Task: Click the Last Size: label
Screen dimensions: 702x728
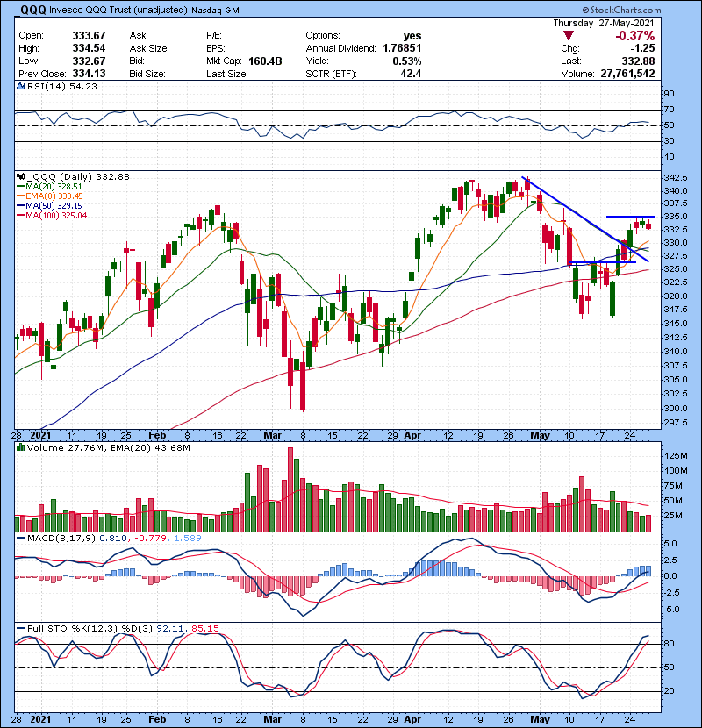Action: (227, 74)
